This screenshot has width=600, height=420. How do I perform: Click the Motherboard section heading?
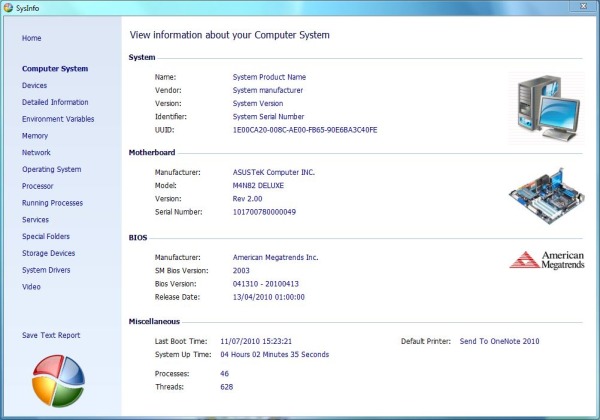(x=152, y=152)
